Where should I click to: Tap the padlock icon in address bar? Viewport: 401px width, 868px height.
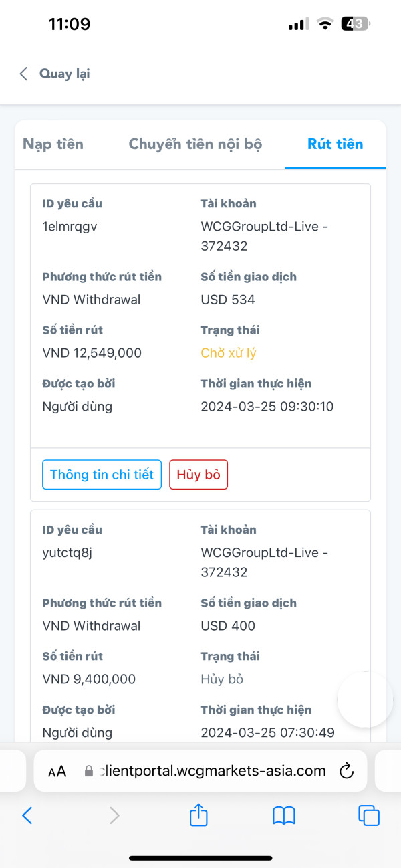(89, 771)
